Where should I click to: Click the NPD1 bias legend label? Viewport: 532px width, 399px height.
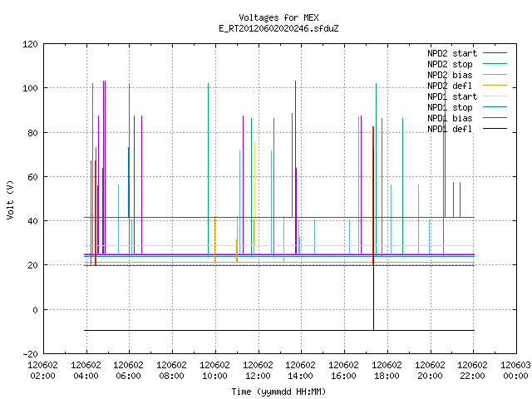coord(450,118)
